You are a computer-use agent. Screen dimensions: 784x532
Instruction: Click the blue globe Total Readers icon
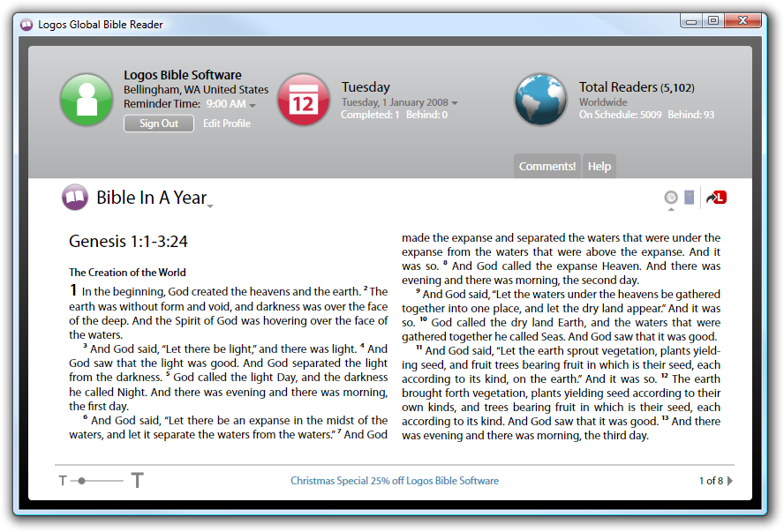pyautogui.click(x=540, y=100)
